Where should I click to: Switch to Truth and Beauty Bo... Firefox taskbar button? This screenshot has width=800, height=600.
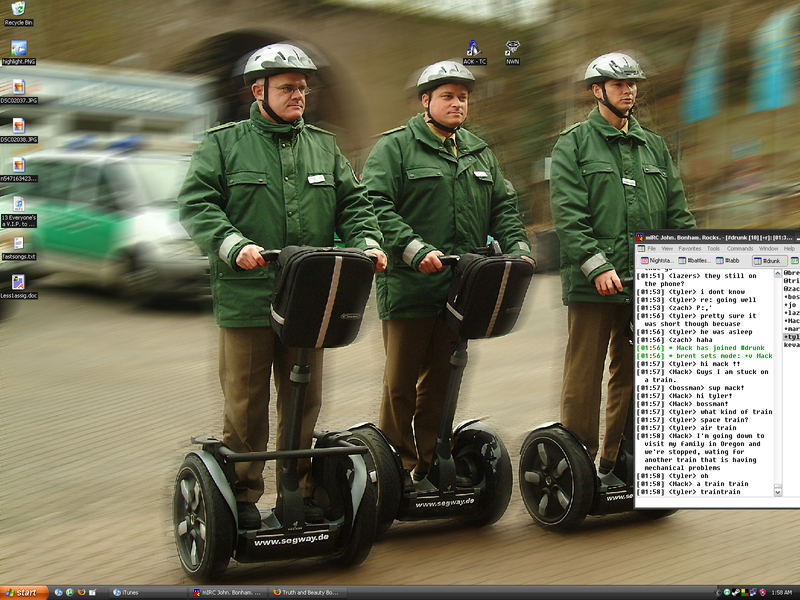[x=308, y=592]
